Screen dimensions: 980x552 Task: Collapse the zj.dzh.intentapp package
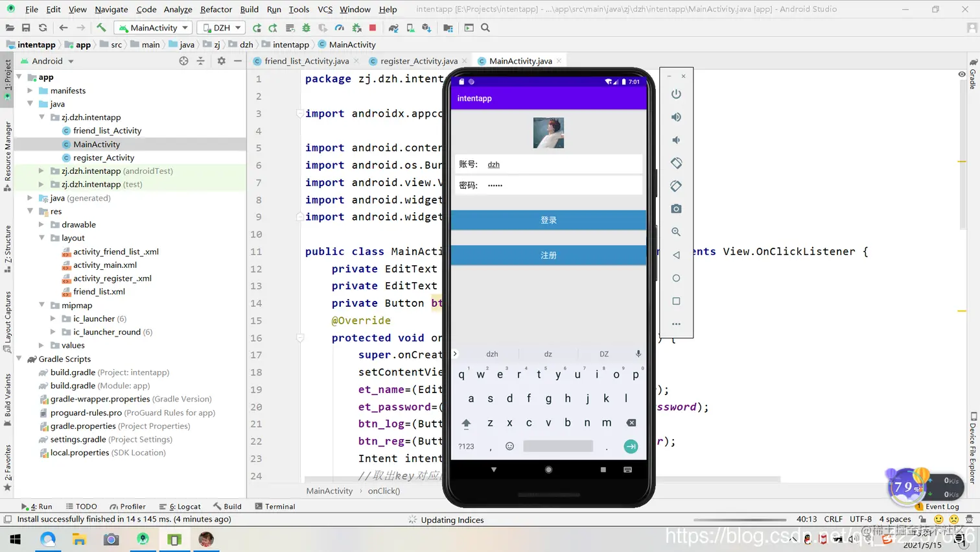(x=42, y=117)
